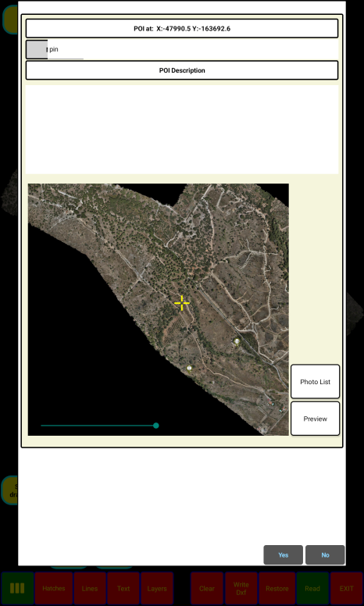Image resolution: width=364 pixels, height=606 pixels.
Task: Open the Hatches toolbar item
Action: (x=54, y=588)
